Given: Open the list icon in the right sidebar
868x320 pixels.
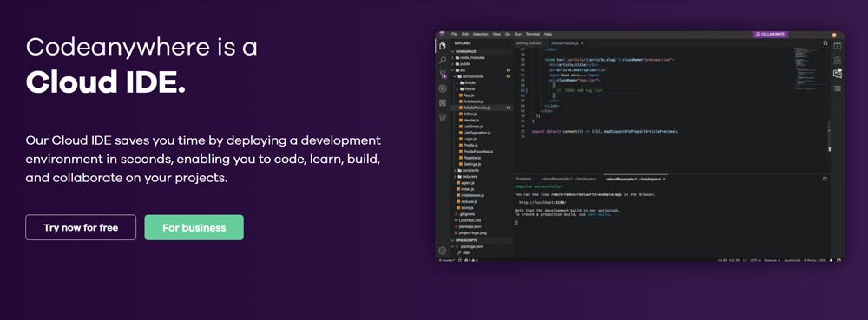Looking at the screenshot, I should (x=837, y=88).
